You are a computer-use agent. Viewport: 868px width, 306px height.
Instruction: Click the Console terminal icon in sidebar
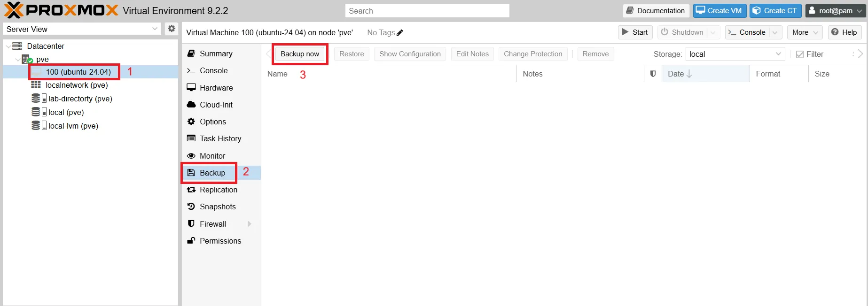[x=191, y=70]
